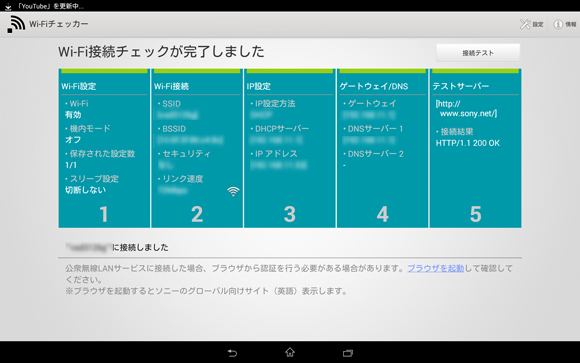Tap the Wi-Fi接続チェックが完了しました heading
The image size is (580, 363).
[x=161, y=51]
